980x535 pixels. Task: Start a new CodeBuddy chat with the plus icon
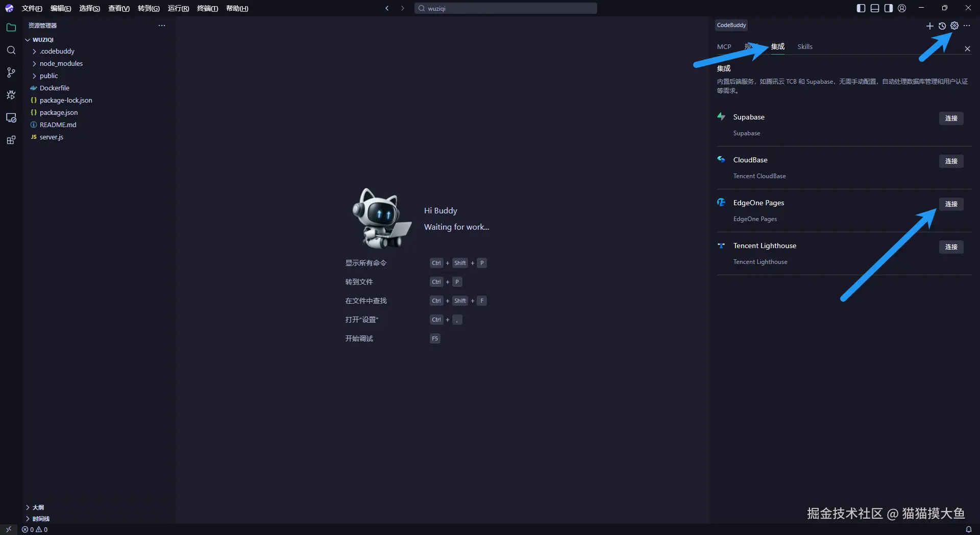click(x=929, y=26)
